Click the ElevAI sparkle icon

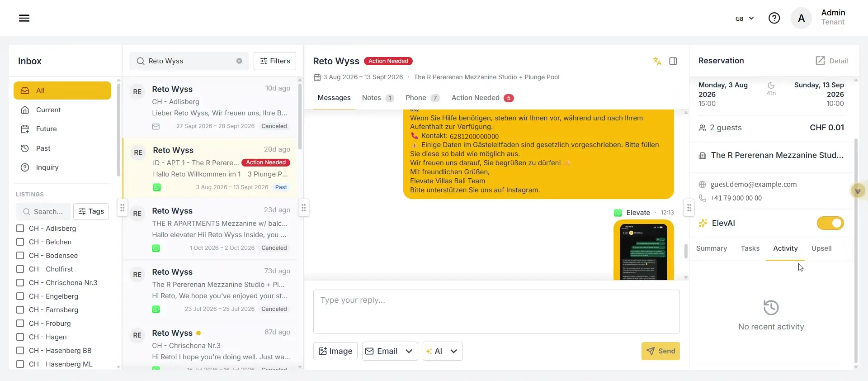(703, 223)
